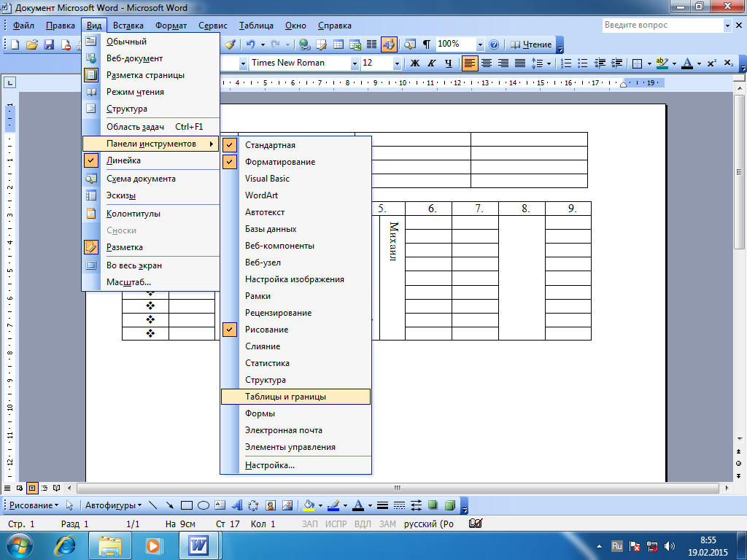Screen dimensions: 747x560
Task: Apply underline with the Ч button
Action: [x=449, y=63]
